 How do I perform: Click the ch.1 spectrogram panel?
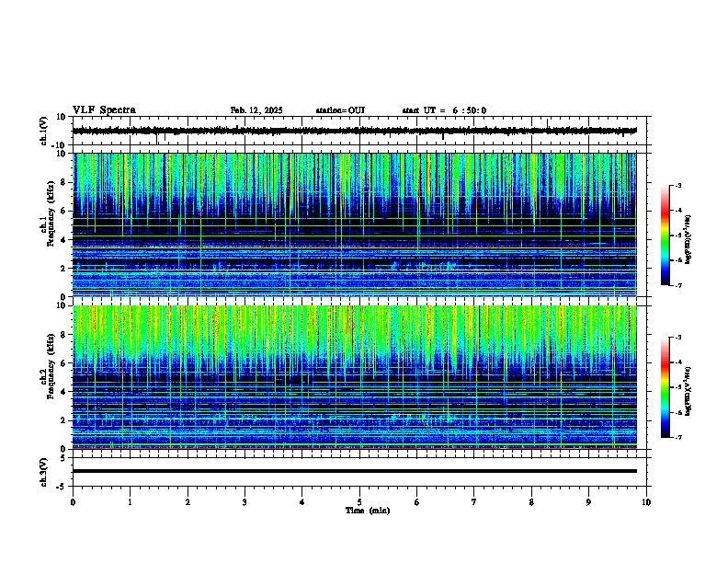(x=355, y=224)
